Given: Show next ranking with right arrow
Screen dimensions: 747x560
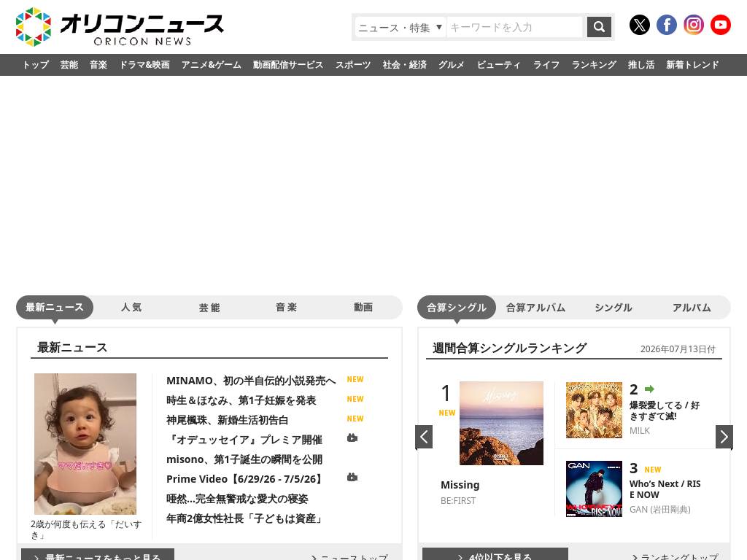Looking at the screenshot, I should 724,437.
